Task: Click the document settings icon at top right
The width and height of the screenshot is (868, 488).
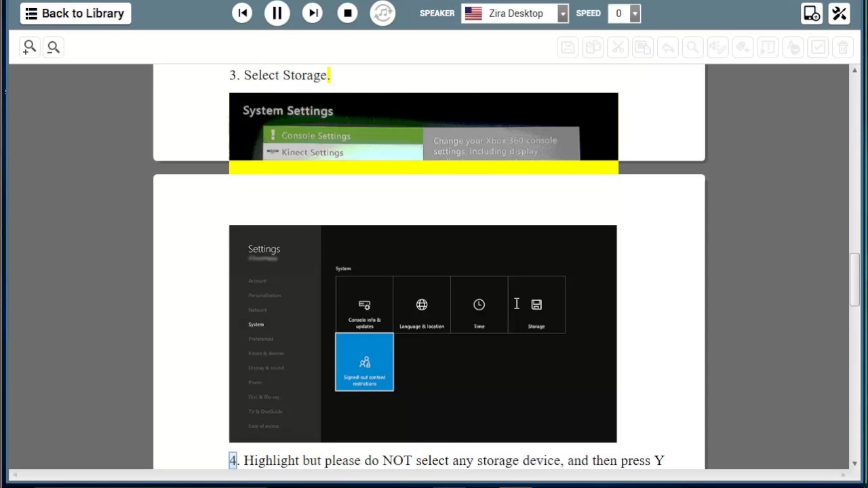Action: pyautogui.click(x=812, y=14)
